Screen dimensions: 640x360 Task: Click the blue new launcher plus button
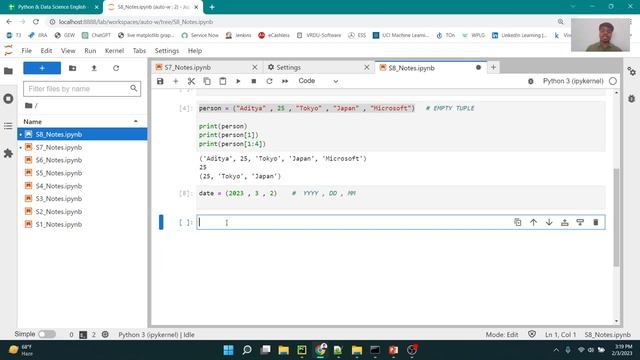[x=42, y=68]
